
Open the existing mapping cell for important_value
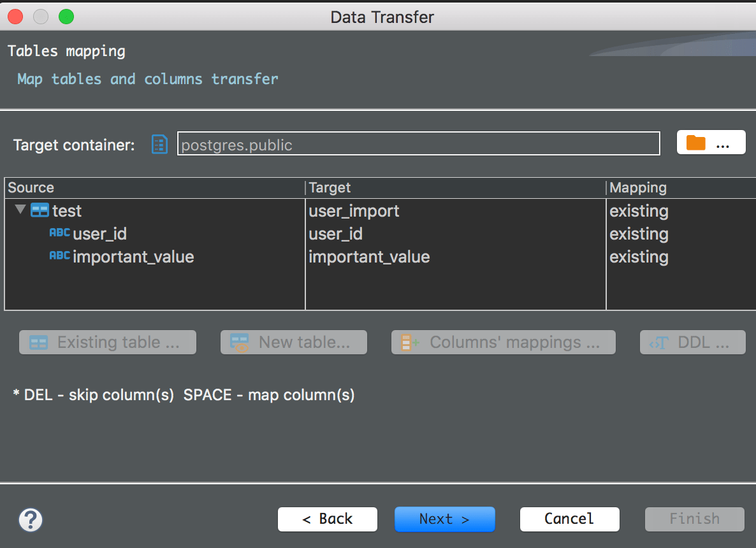pyautogui.click(x=681, y=257)
